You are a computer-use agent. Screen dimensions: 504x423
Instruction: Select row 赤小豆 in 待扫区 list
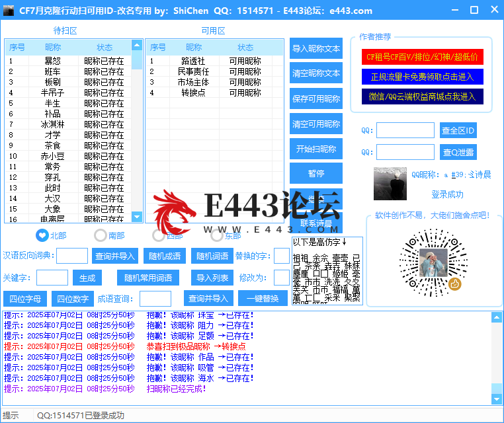[68, 156]
